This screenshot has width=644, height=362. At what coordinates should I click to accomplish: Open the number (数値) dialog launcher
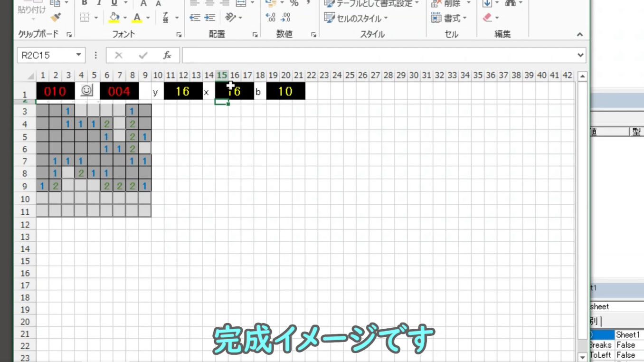click(x=314, y=35)
